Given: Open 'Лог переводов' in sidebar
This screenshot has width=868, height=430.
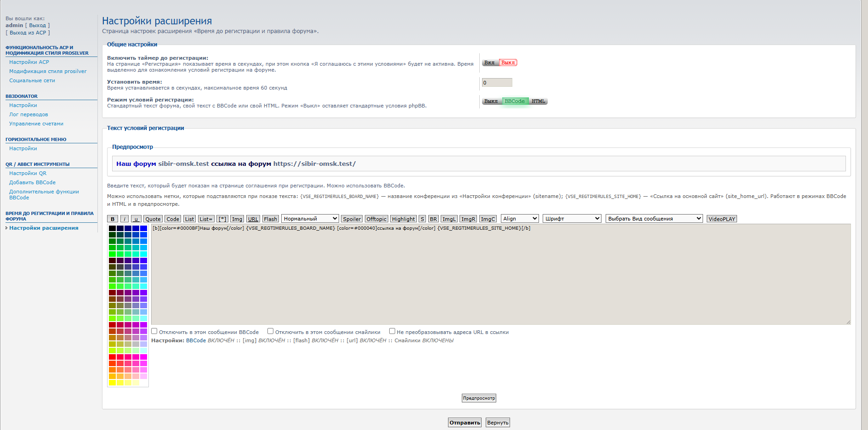Looking at the screenshot, I should point(28,114).
